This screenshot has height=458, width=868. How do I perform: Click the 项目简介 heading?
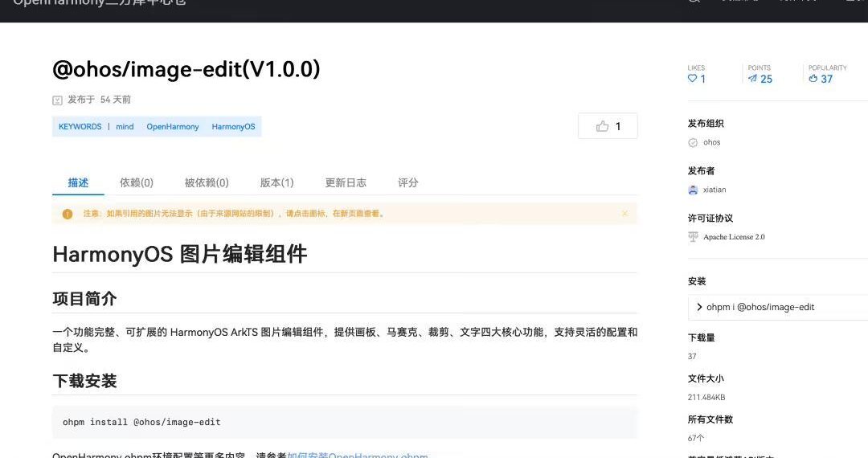[x=84, y=299]
